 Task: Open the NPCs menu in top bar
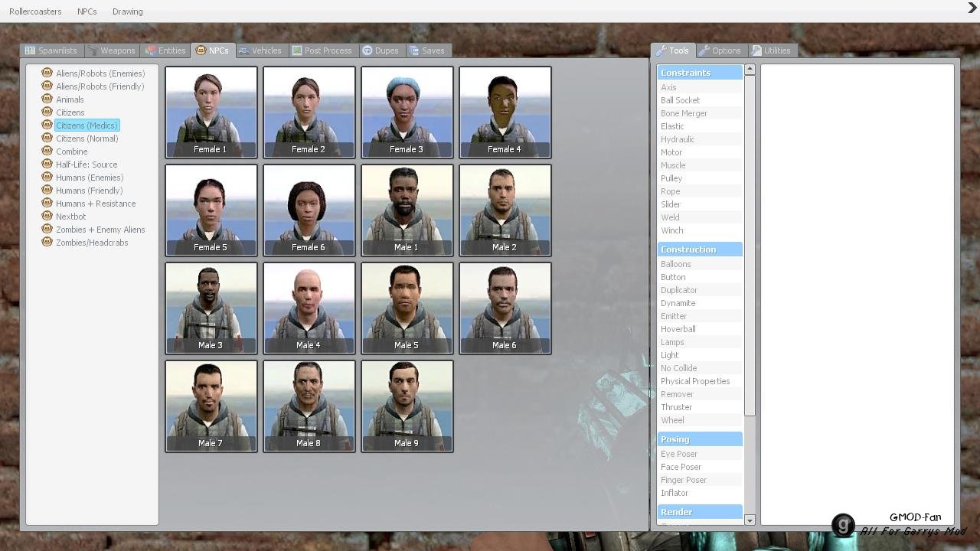click(x=87, y=11)
